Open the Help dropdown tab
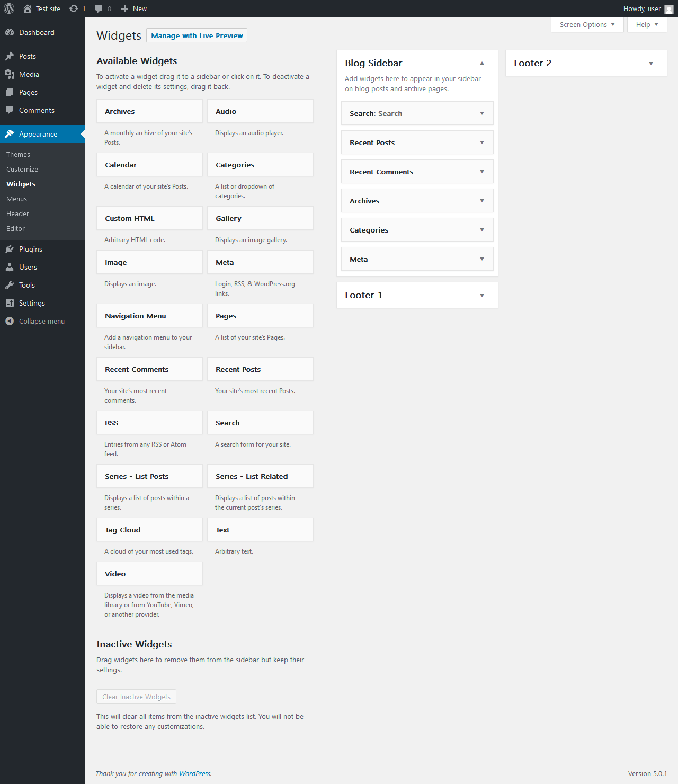This screenshot has width=678, height=784. pyautogui.click(x=647, y=24)
